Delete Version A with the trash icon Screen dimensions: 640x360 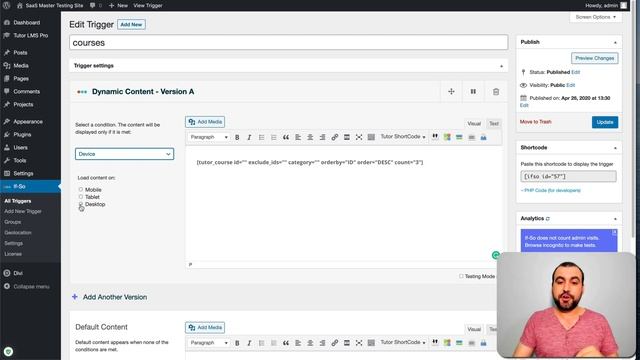coord(496,91)
